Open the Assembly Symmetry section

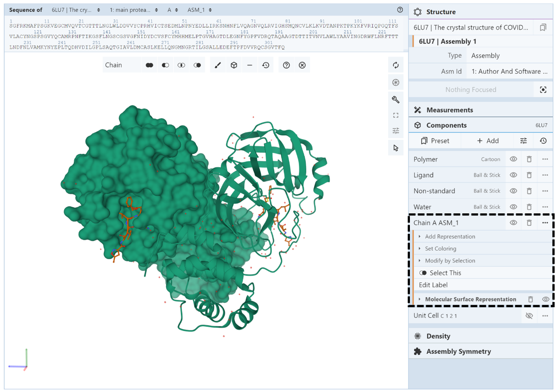coord(458,352)
